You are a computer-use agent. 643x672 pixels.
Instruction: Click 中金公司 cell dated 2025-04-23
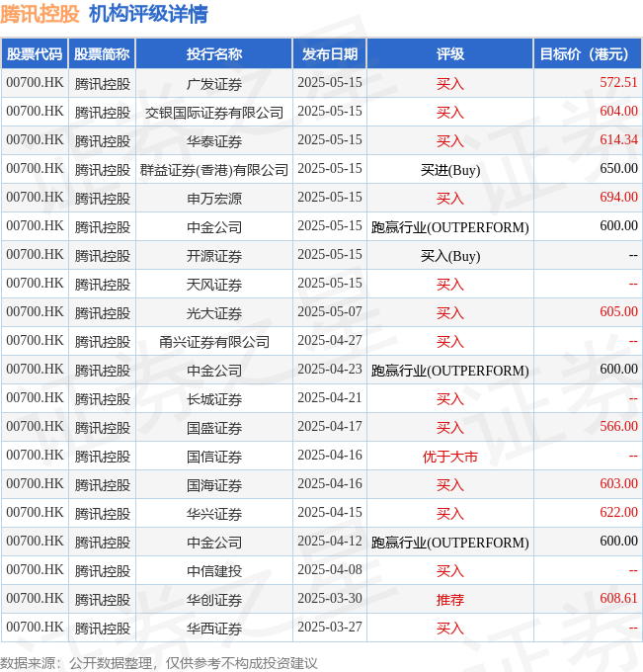[x=214, y=371]
